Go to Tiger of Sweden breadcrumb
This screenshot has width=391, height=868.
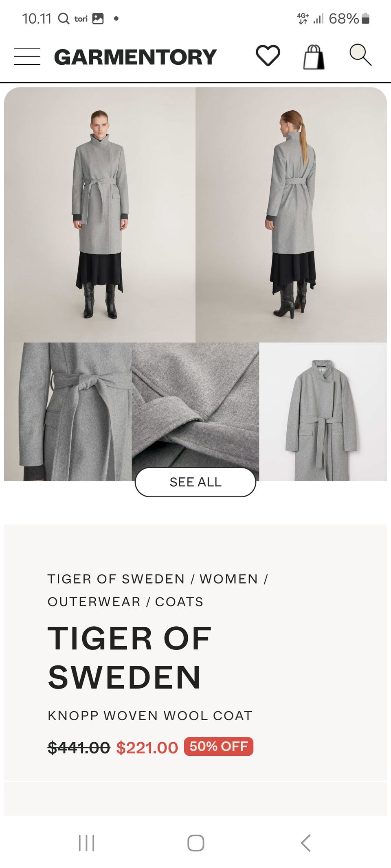pos(116,579)
